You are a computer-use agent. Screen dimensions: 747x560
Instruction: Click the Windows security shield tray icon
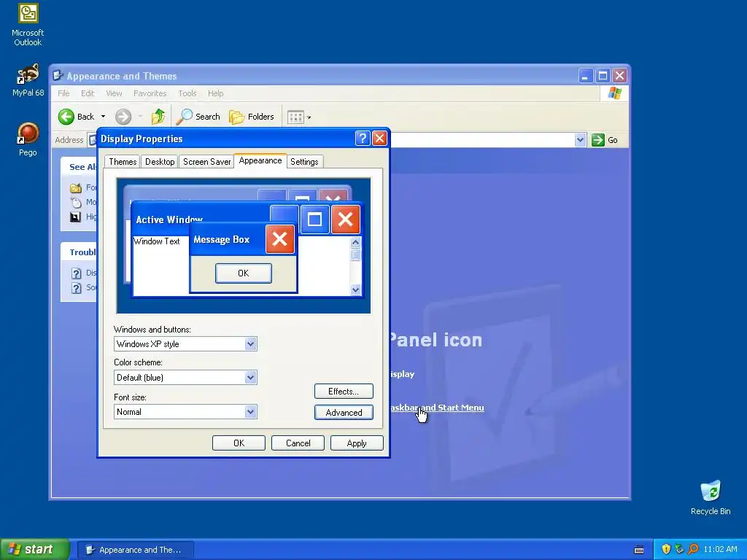666,549
